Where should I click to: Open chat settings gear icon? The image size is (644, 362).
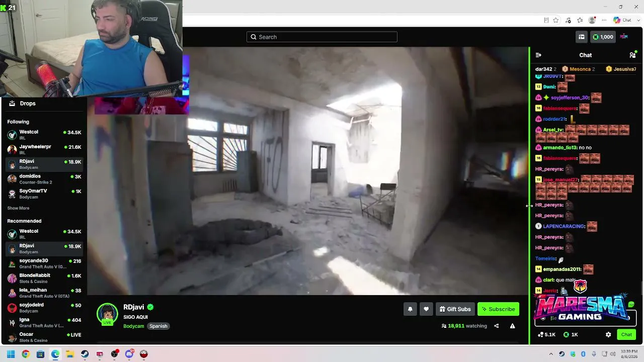[x=608, y=334]
